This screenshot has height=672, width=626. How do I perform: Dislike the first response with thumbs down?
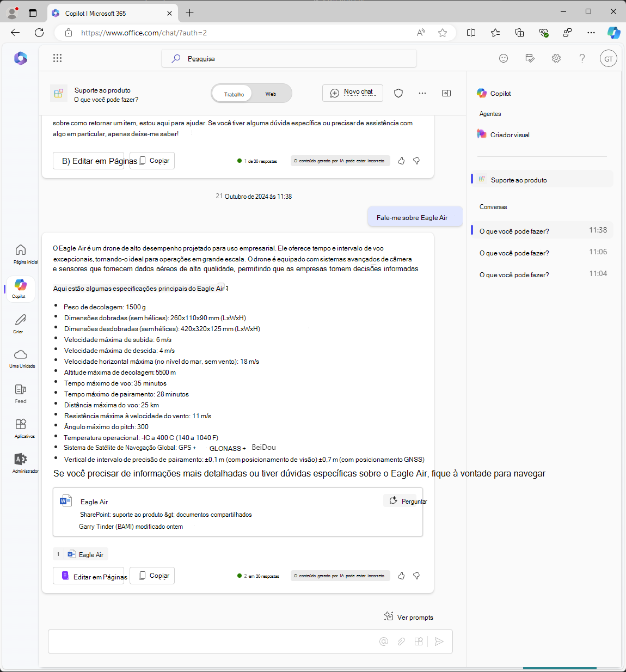[416, 161]
